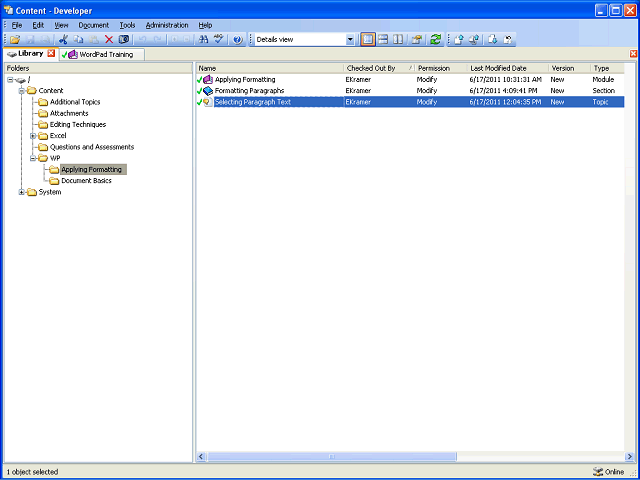Click the Cut scissors icon

coord(63,40)
